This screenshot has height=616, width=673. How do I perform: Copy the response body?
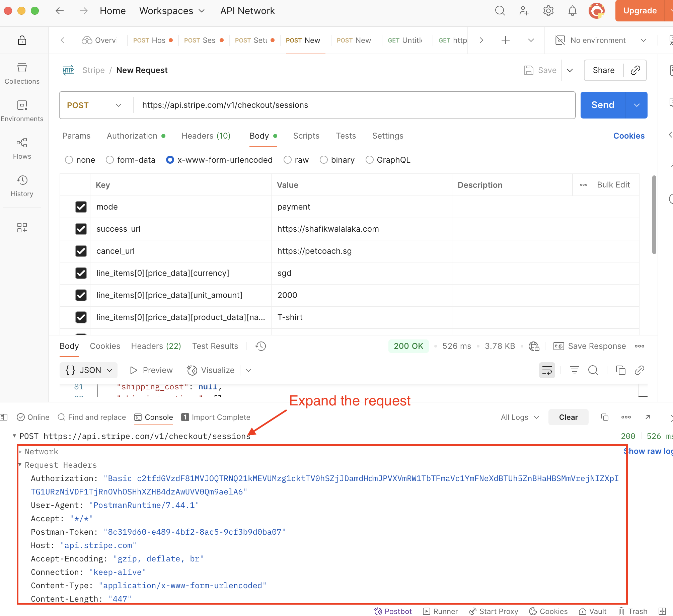click(620, 370)
